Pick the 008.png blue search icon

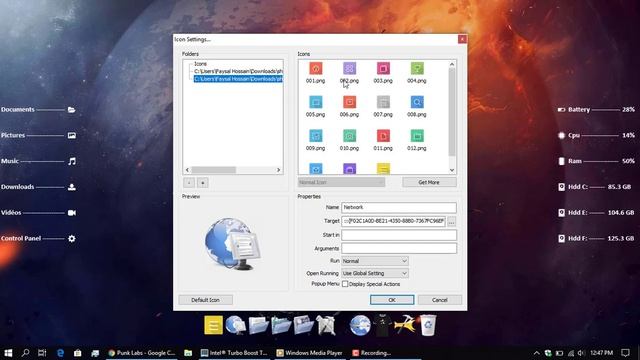click(417, 102)
